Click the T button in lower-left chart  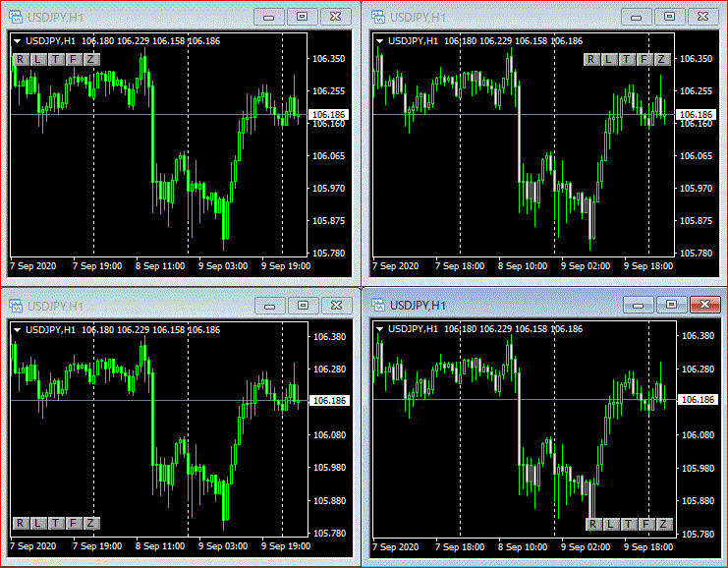pos(56,524)
